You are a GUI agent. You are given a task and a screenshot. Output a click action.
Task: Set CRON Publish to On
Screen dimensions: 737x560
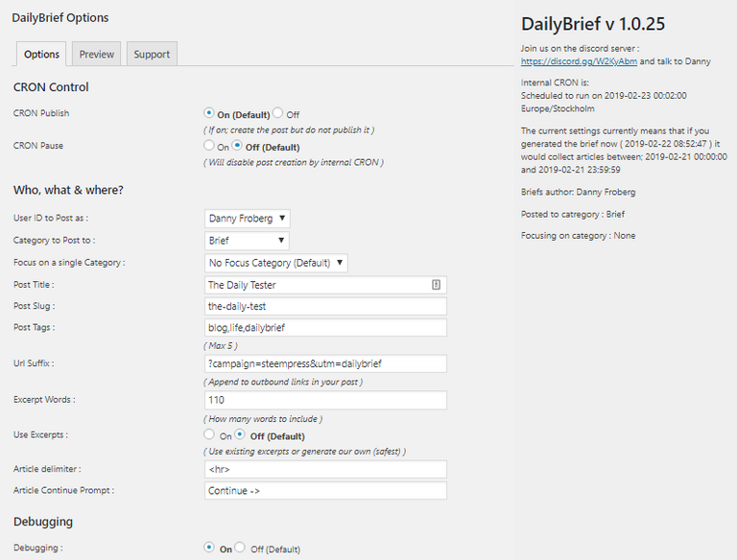click(x=209, y=113)
